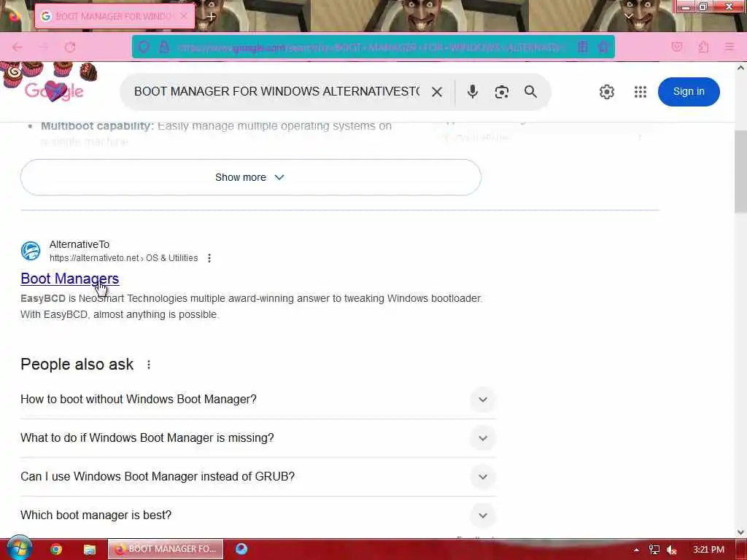Submit search with magnifier icon

[530, 91]
